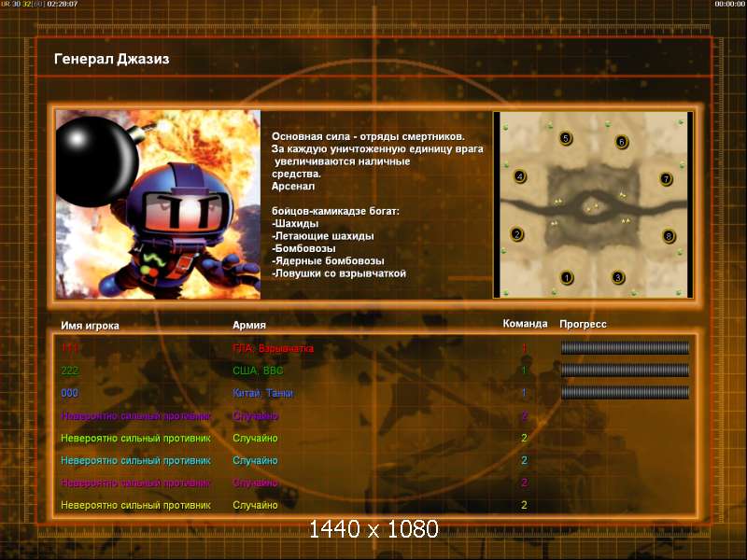Click the army entry "Китай: Танки"
This screenshot has width=747, height=560.
click(x=262, y=393)
